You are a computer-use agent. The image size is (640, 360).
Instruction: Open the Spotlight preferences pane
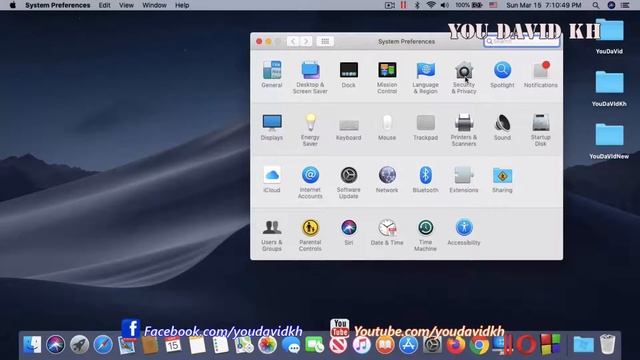click(x=502, y=74)
